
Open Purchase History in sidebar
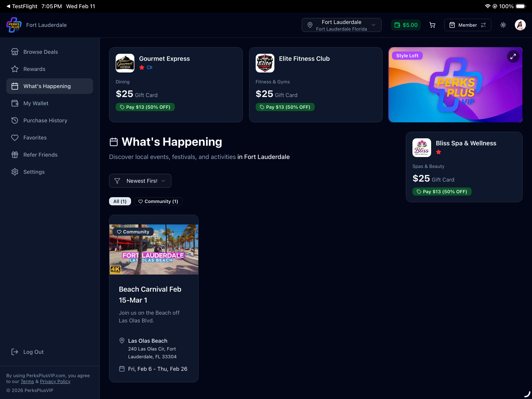(x=49, y=120)
